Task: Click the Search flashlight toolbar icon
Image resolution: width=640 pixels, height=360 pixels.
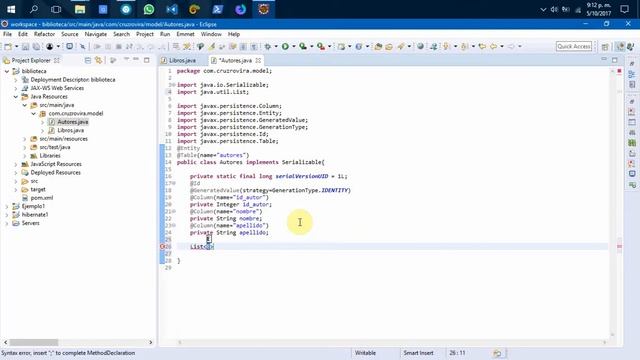Action: point(401,47)
